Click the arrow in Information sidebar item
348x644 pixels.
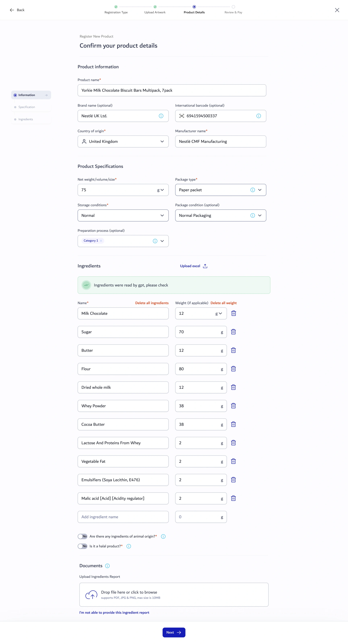(46, 95)
